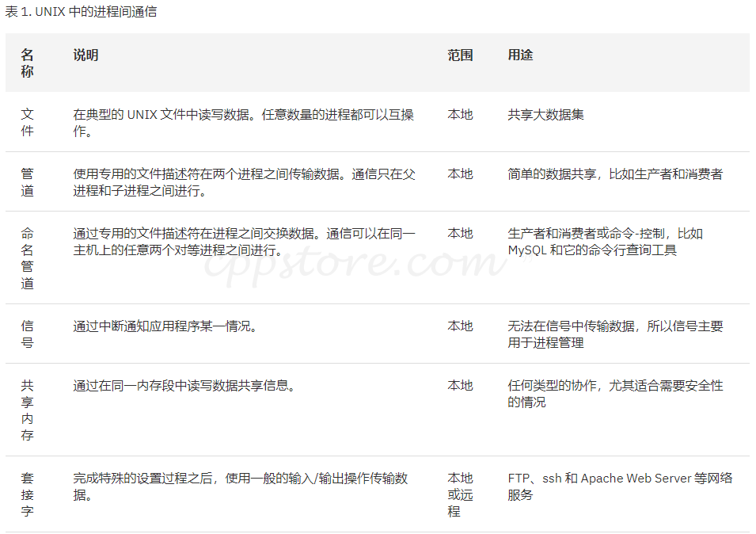Click the usage cell mentioning MySQL

click(605, 242)
